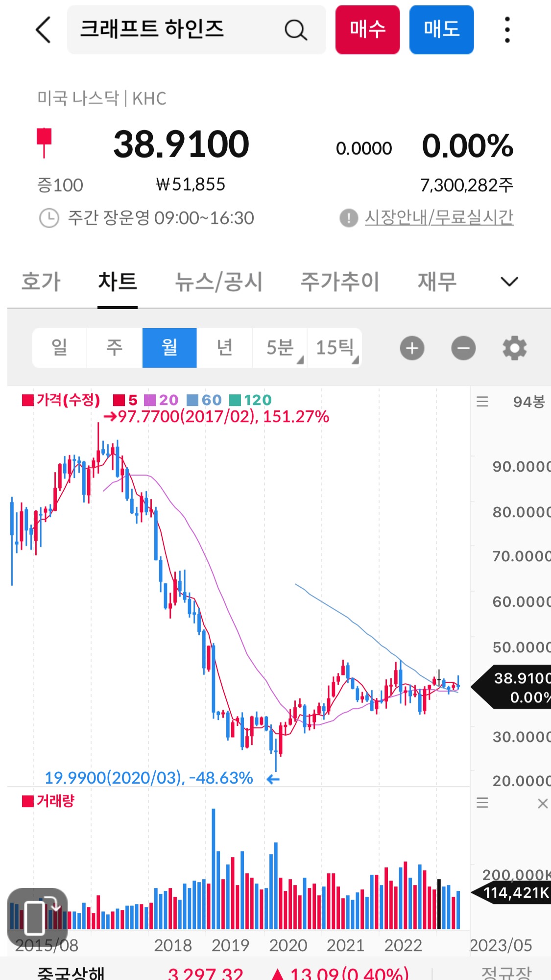551x980 pixels.
Task: Zoom in on the chart with the plus icon
Action: tap(411, 348)
